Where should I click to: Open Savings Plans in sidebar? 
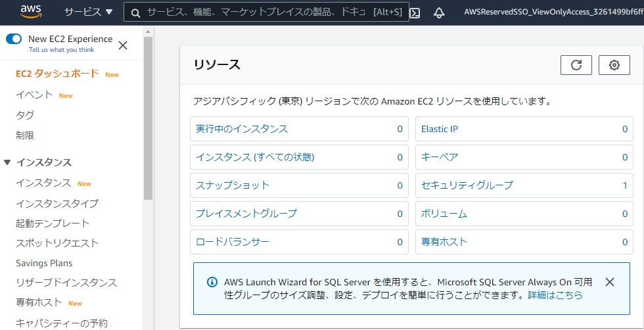click(x=44, y=263)
